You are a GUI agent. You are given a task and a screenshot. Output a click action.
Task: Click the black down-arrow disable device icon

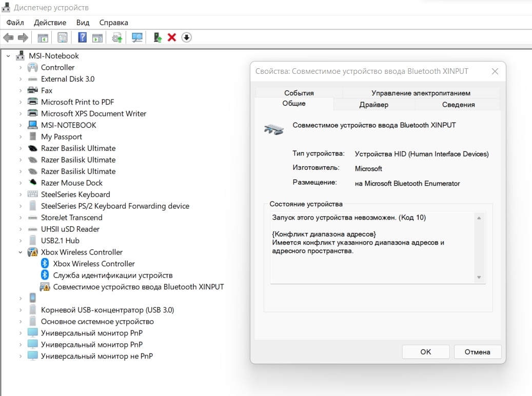(187, 37)
